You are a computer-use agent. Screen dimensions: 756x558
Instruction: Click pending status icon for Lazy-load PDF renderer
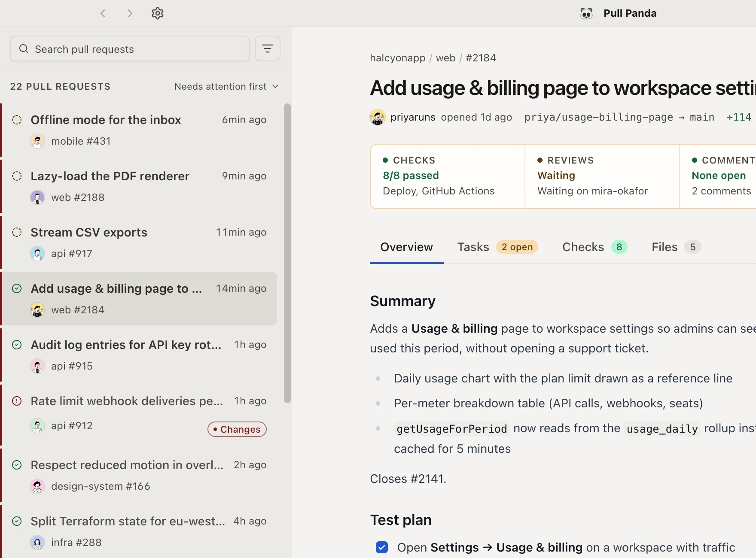pyautogui.click(x=17, y=176)
